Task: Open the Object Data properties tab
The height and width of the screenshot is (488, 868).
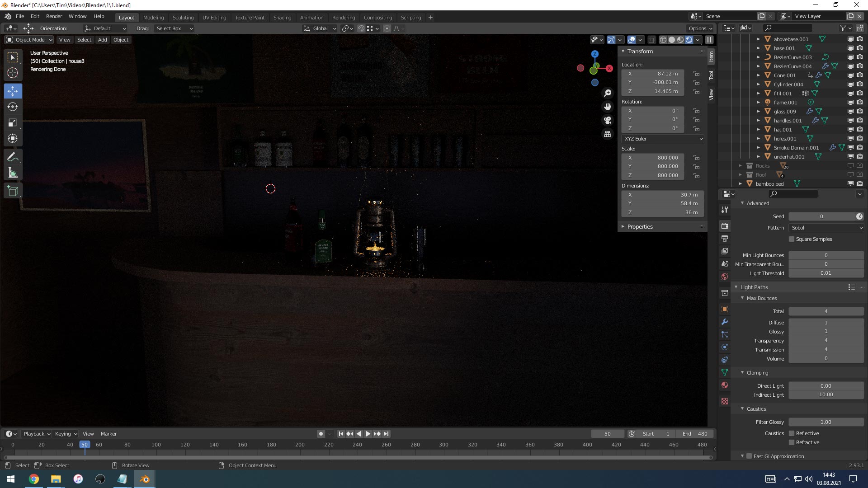Action: coord(725,372)
